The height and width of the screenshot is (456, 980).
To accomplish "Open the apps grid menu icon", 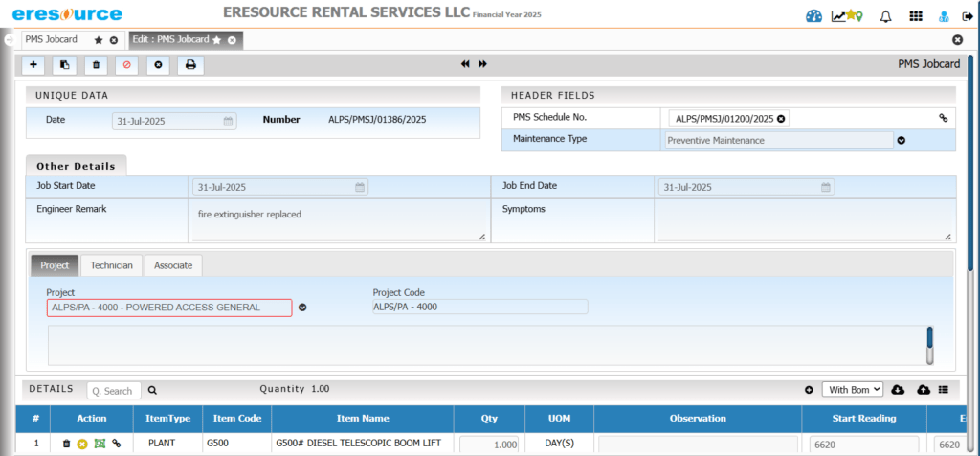I will 915,16.
